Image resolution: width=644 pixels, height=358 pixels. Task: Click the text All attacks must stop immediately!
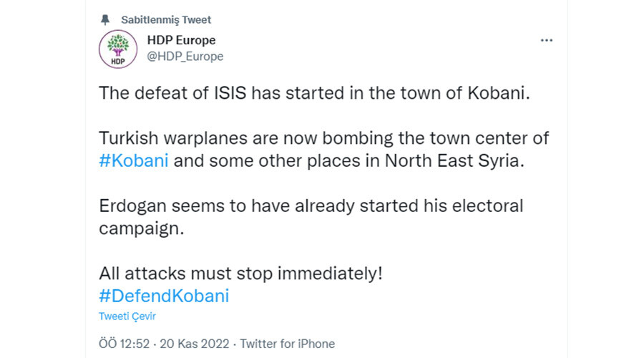(240, 274)
